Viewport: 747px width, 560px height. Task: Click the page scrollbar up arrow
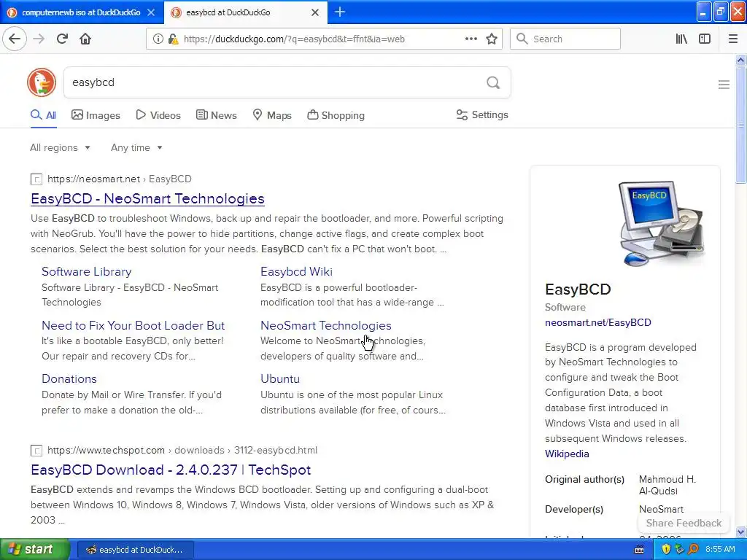(741, 60)
